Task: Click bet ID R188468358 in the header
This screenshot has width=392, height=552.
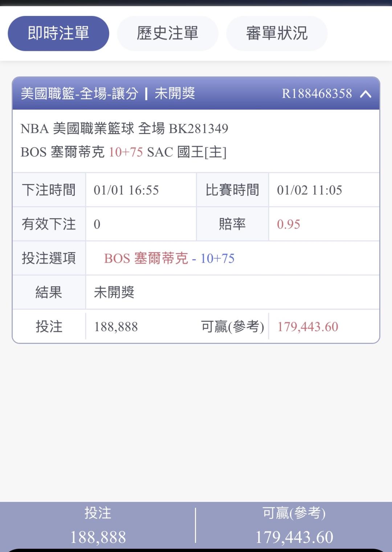Action: coord(317,94)
